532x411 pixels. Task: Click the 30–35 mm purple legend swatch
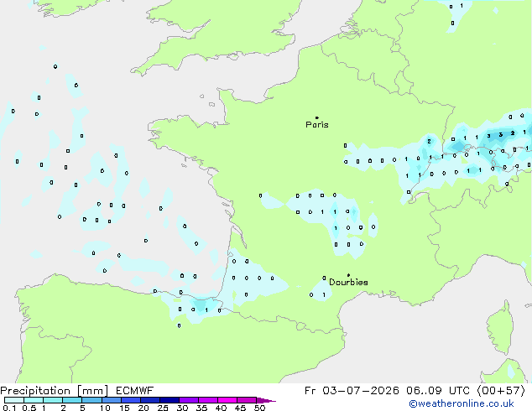click(x=188, y=400)
